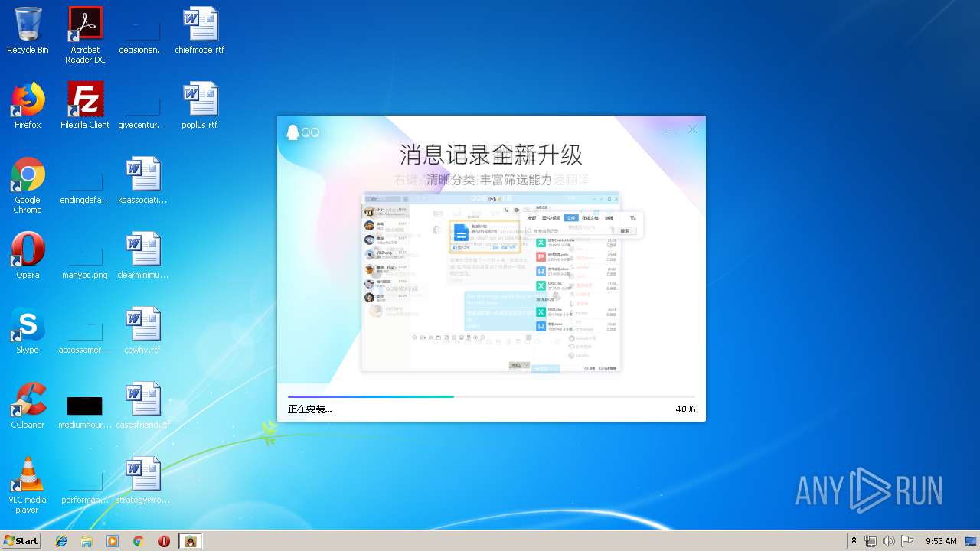Select the strategywro... document icon
Viewport: 980px width, 551px height.
(x=142, y=481)
